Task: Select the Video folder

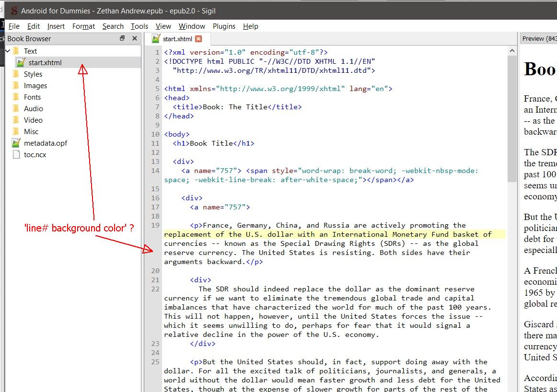Action: point(33,120)
